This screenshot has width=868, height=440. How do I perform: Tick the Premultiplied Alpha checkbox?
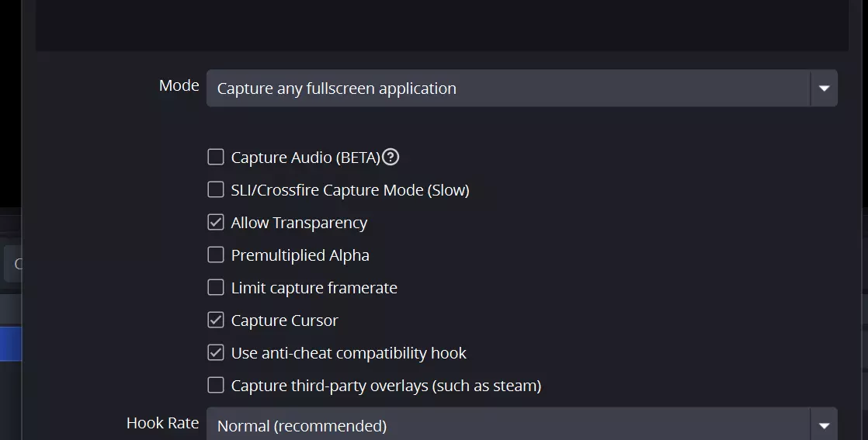pyautogui.click(x=216, y=255)
